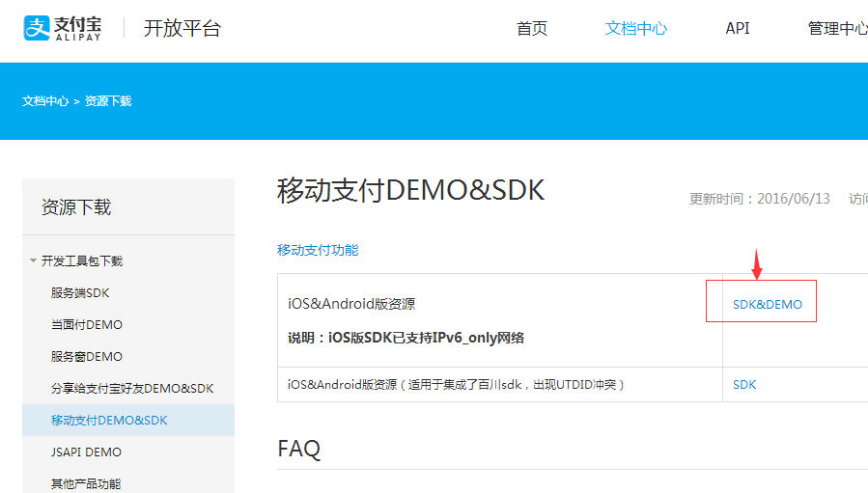
Task: Go to 文档中心 in the breadcrumb
Action: [45, 101]
